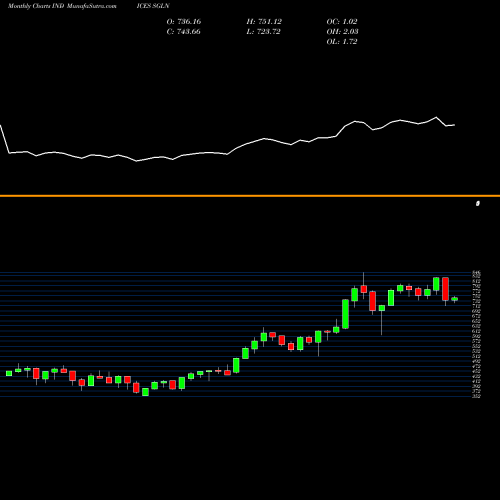Click the Monthly Charts IND MunafaSutra.com title
The image size is (500, 500).
62,6
